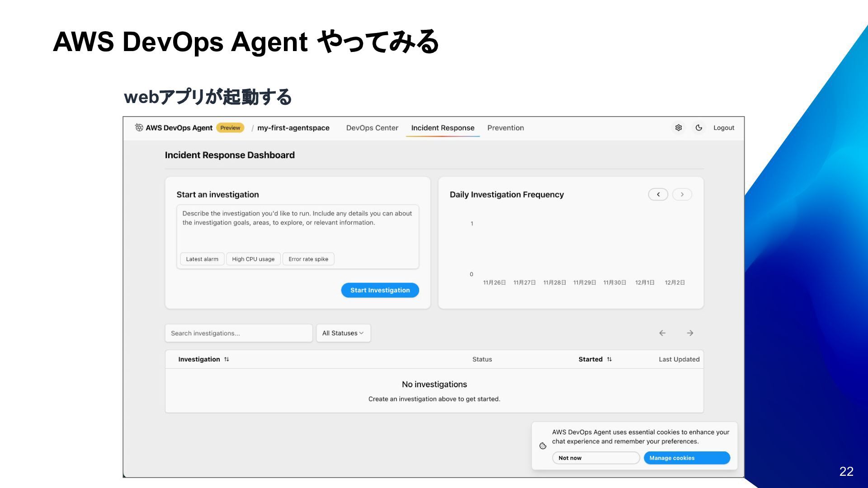Expand the All Statuses dropdown

(343, 333)
